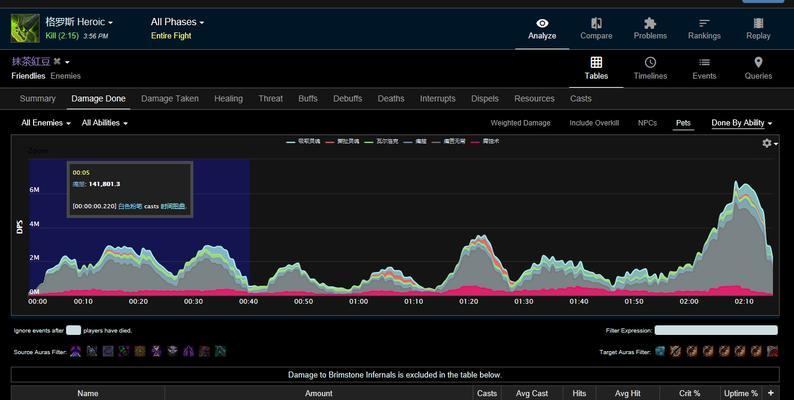
Task: Open the Replay view
Action: [758, 29]
